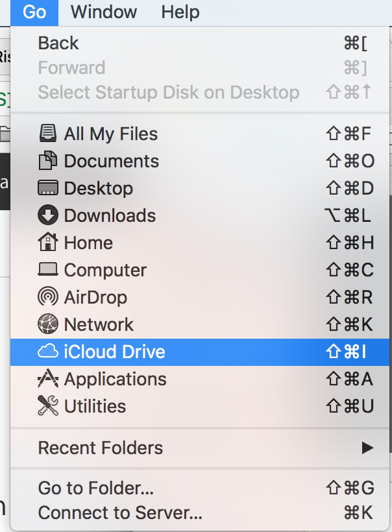This screenshot has height=532, width=392.
Task: Click the Computer laptop icon
Action: click(48, 270)
